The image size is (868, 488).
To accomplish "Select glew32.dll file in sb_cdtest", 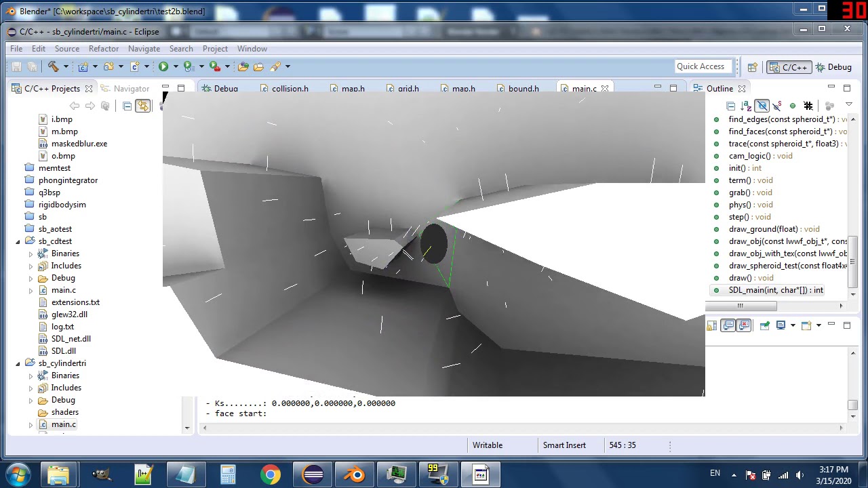I will coord(62,314).
